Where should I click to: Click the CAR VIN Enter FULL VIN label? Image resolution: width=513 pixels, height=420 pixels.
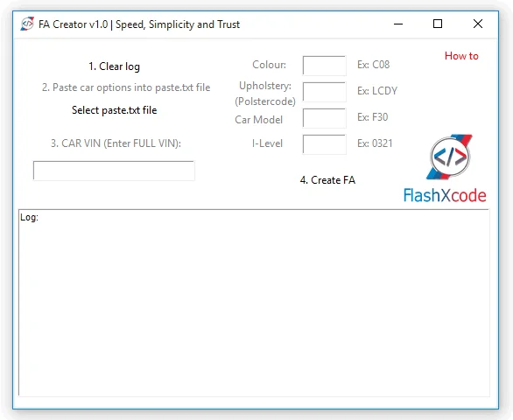pos(116,143)
